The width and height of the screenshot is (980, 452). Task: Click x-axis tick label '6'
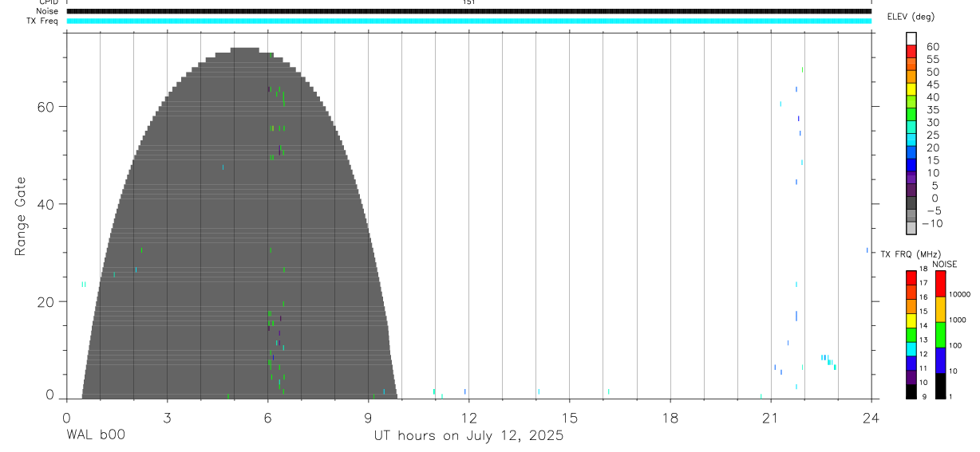(267, 417)
